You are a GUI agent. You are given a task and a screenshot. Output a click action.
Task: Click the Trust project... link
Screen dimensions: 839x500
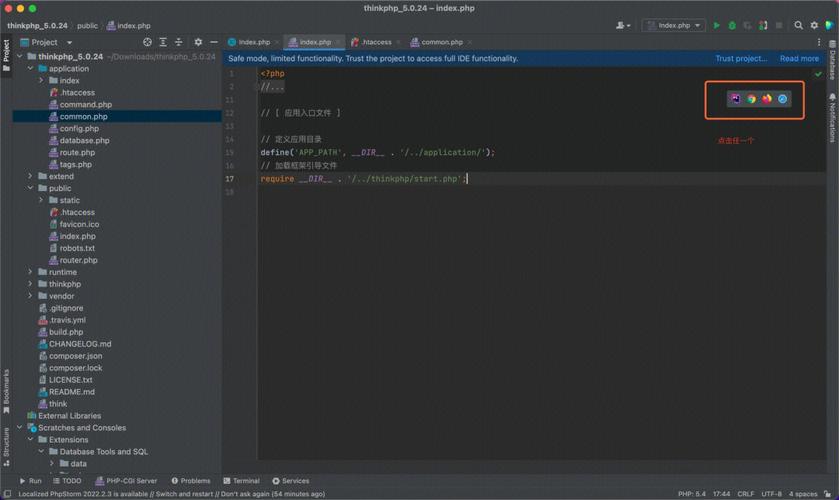[x=741, y=58]
